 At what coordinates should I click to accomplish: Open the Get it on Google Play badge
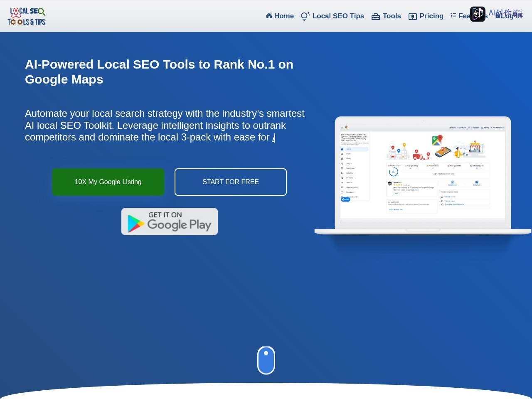[x=170, y=222]
